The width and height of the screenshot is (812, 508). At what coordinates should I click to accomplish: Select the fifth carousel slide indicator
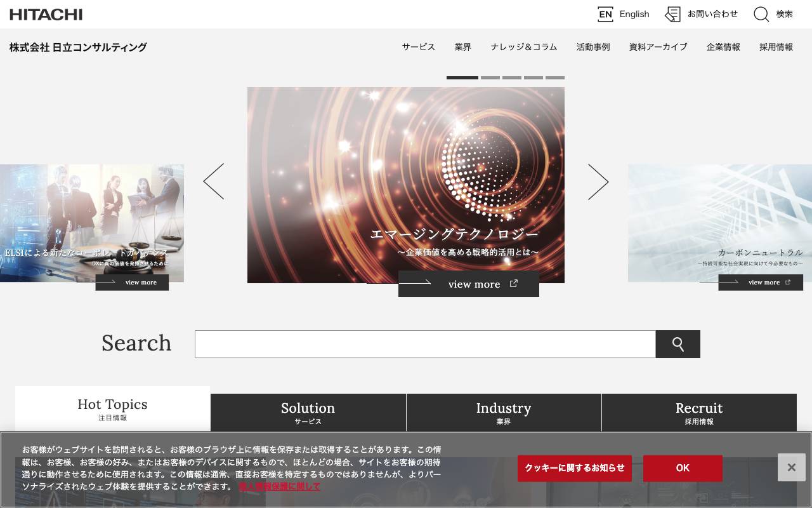tap(555, 77)
